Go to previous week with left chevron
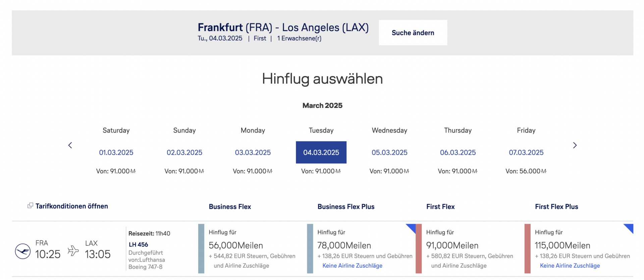 (70, 145)
